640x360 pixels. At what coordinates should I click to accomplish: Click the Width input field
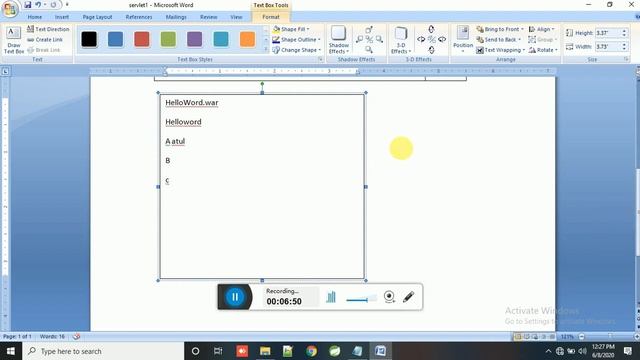[x=608, y=47]
